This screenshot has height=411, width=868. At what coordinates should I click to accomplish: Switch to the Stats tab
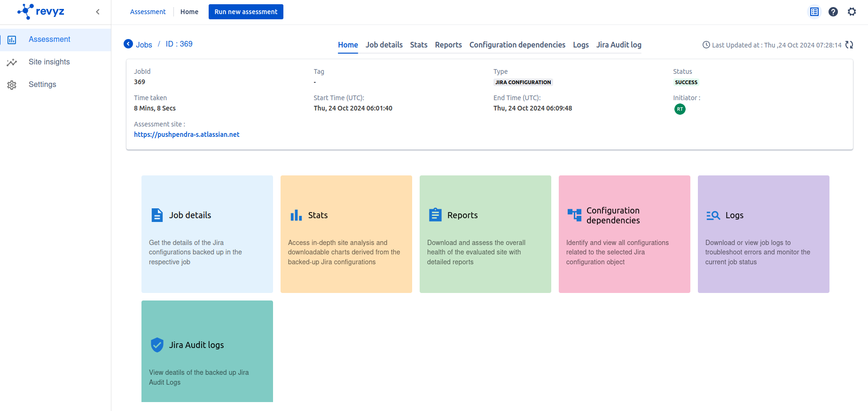pos(419,45)
